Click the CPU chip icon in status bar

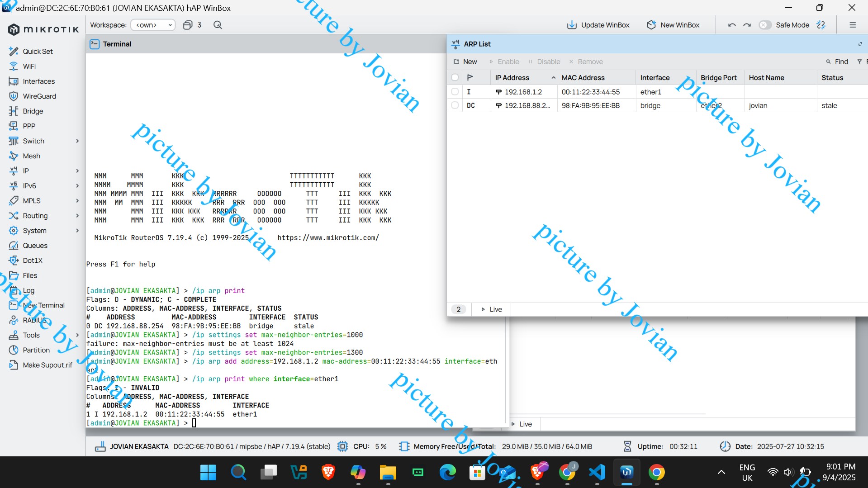[x=343, y=446]
